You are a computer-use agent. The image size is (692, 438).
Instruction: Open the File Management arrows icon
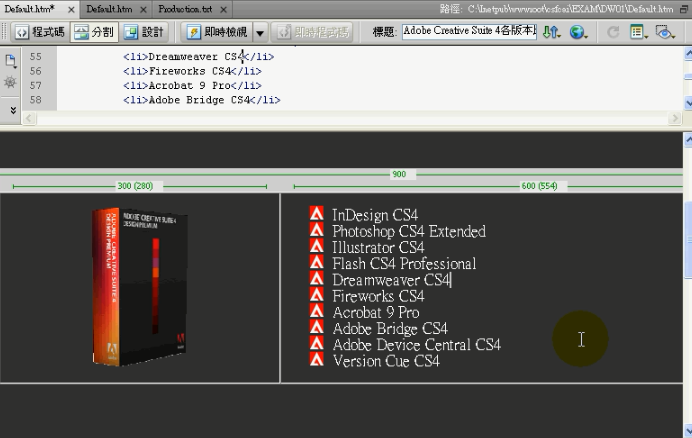point(551,32)
